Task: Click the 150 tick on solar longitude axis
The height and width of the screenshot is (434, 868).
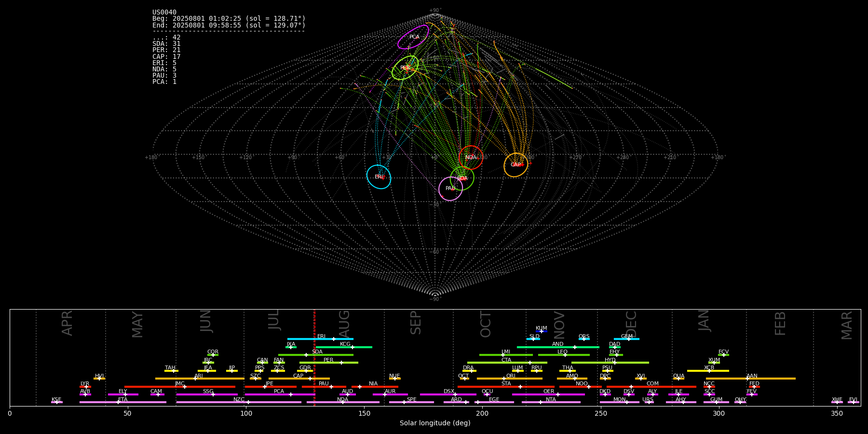Action: 364,413
